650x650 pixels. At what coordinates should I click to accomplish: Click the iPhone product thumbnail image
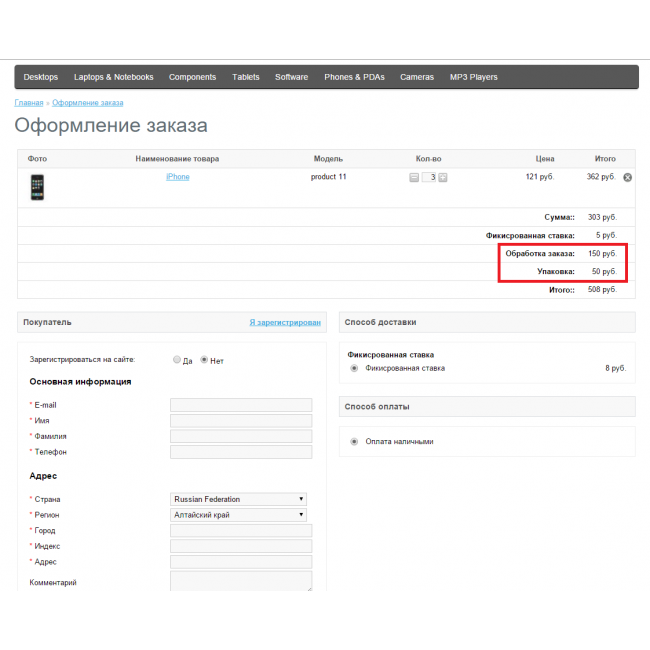37,186
